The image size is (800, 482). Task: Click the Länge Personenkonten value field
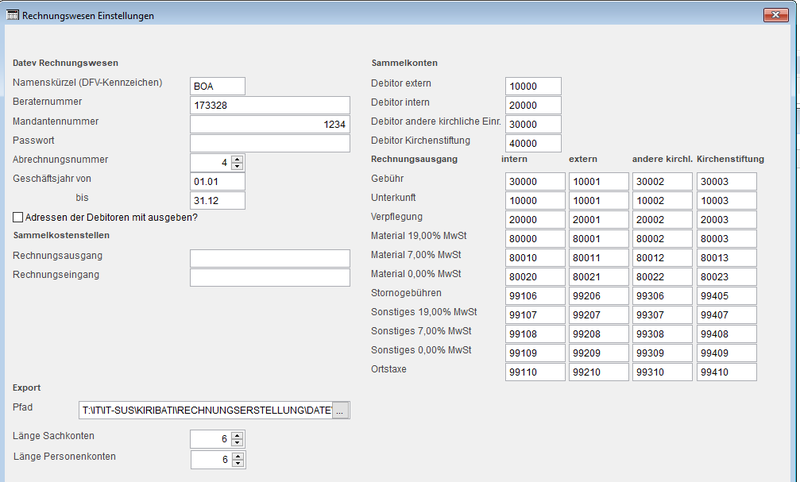(x=212, y=460)
